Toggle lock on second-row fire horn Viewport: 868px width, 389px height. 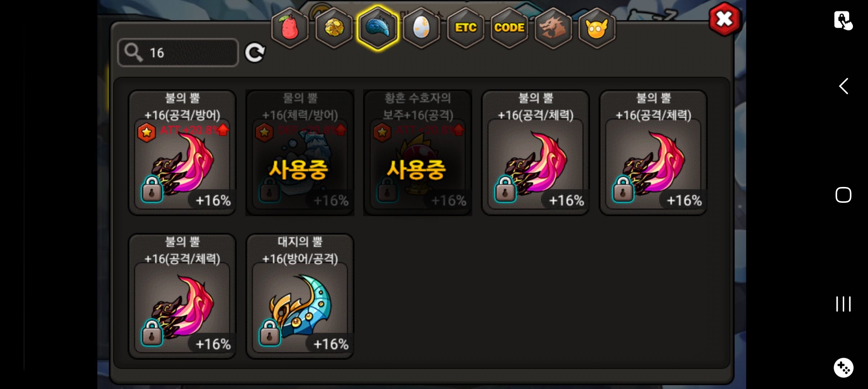coord(152,332)
